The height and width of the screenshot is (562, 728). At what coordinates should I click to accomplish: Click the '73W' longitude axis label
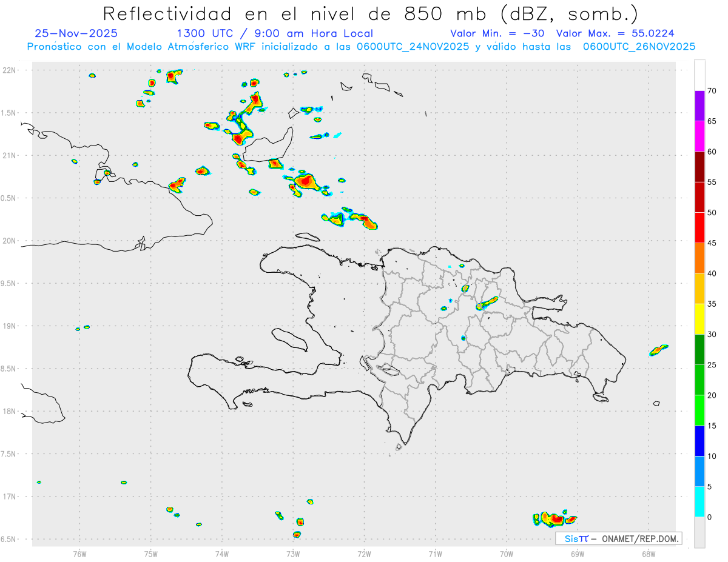(x=293, y=554)
